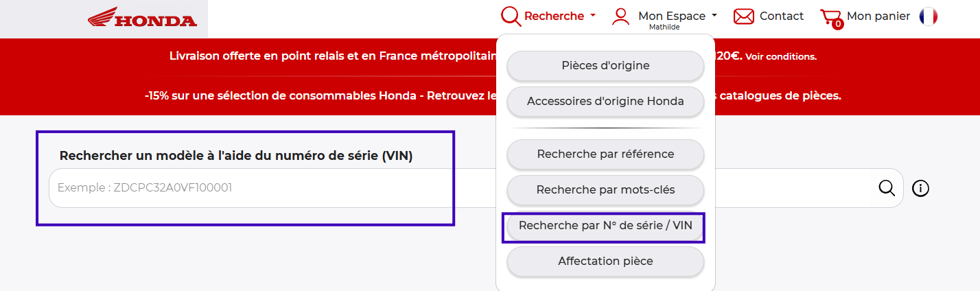Choose Accessoires d'origine Honda

605,102
